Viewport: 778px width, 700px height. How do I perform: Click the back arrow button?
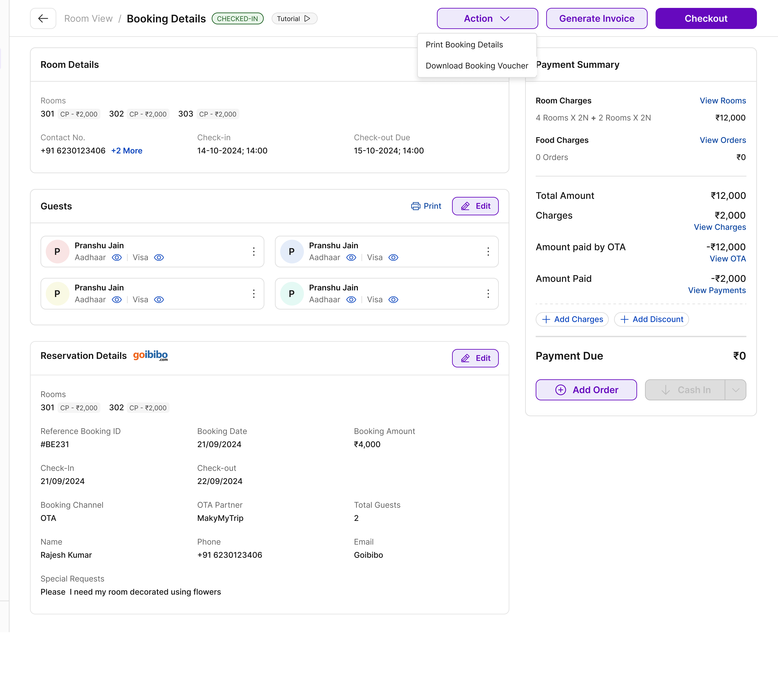coord(43,18)
